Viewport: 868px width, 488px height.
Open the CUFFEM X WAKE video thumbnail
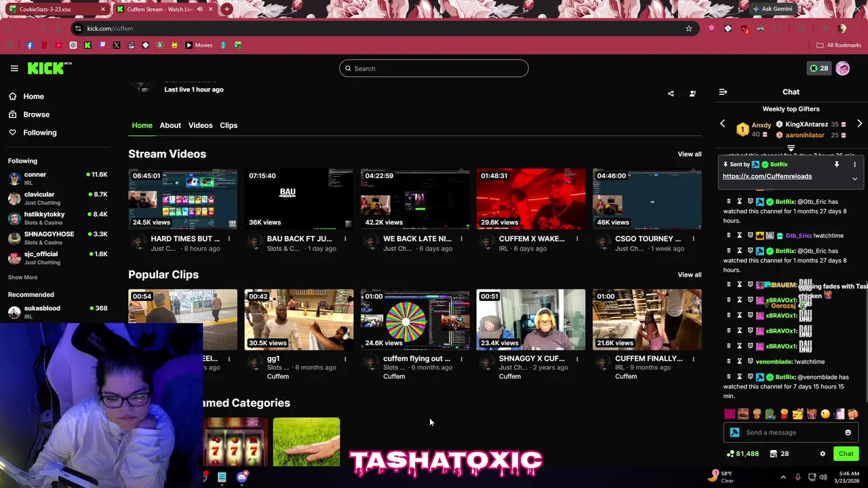pyautogui.click(x=531, y=200)
